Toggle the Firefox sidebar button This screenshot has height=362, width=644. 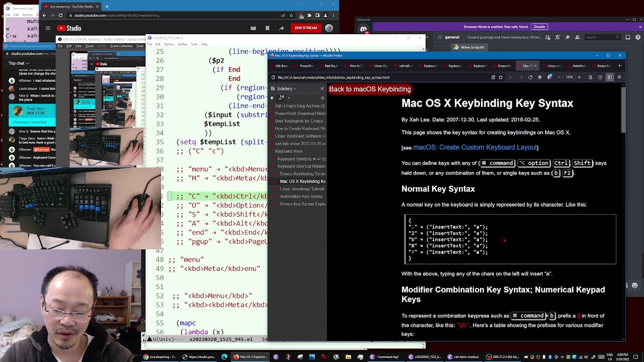tap(610, 77)
